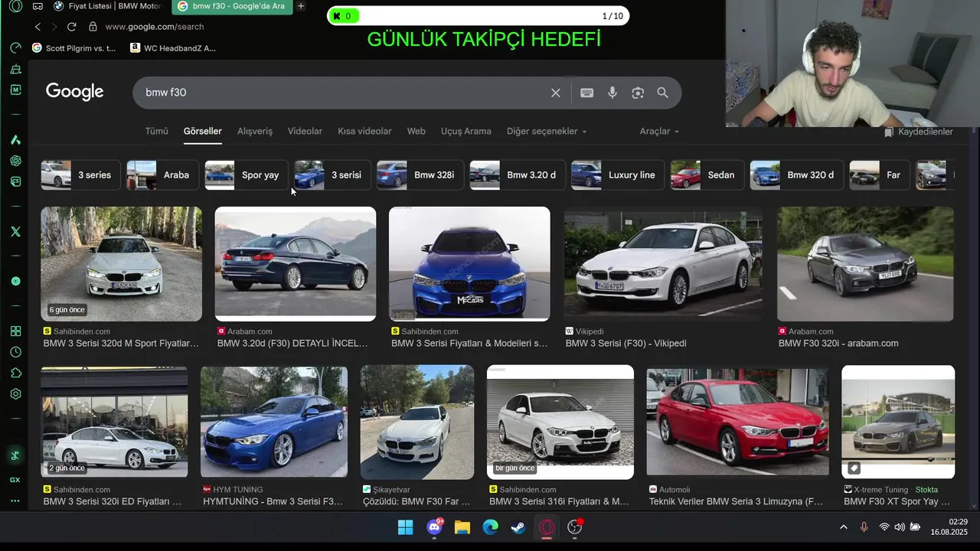980x551 pixels.
Task: Open File Explorer from the taskbar
Action: tap(462, 527)
